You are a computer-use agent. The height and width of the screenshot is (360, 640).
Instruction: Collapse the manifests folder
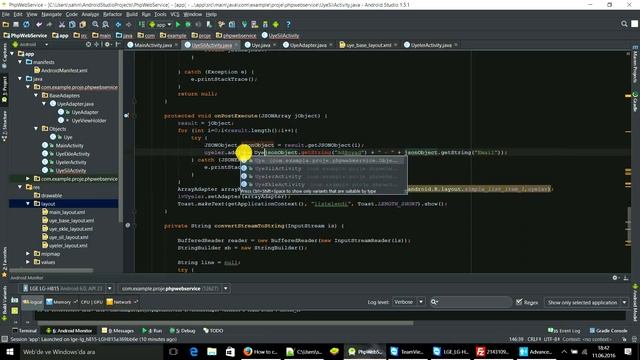(x=20, y=62)
